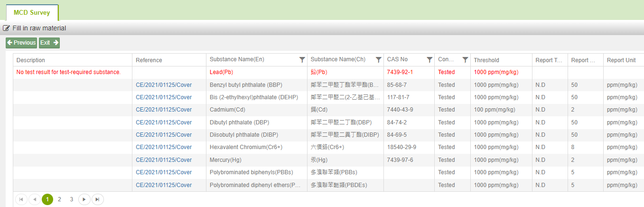Viewport: 644px width, 207px height.
Task: Go to next page arrow in pager
Action: (x=84, y=199)
